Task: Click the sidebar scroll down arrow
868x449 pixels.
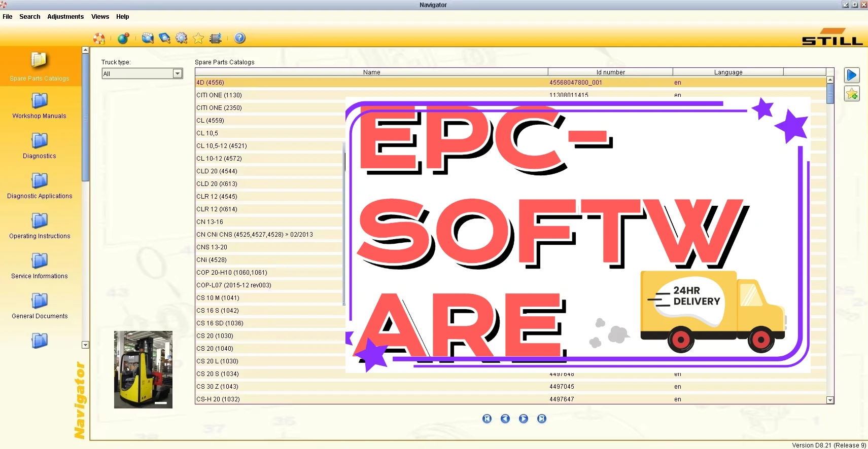Action: pyautogui.click(x=85, y=345)
